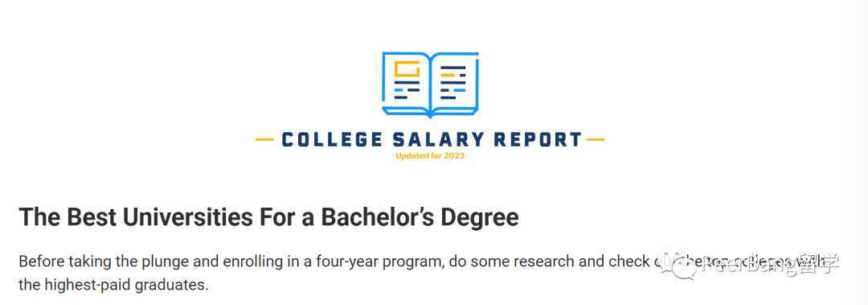
Task: Click the right page lines of book icon
Action: click(x=452, y=82)
